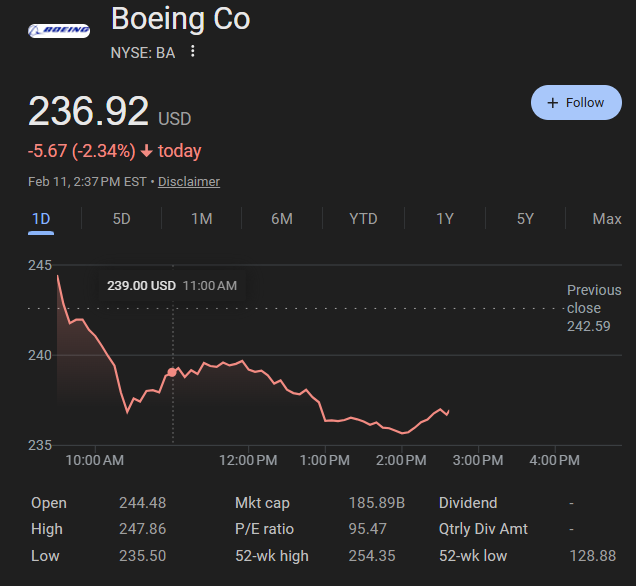Switch to the 1M time range tab
Screen dimensions: 636x586
coord(201,219)
